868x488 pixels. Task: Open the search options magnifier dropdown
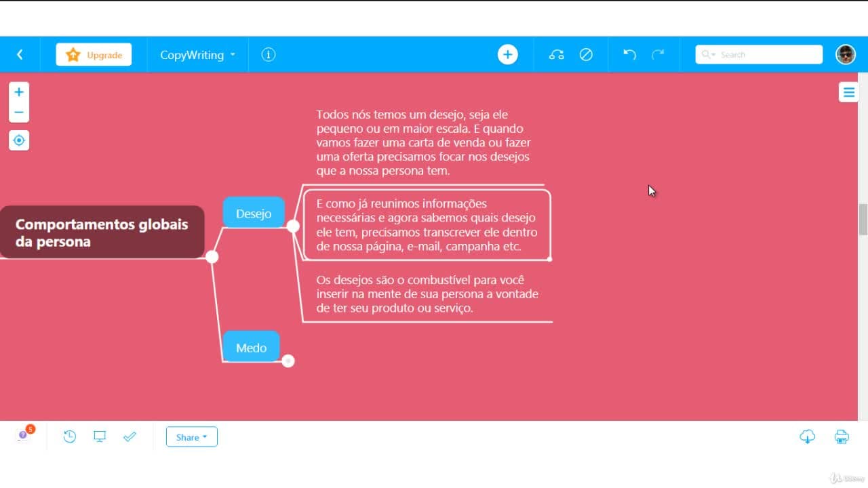click(x=709, y=55)
